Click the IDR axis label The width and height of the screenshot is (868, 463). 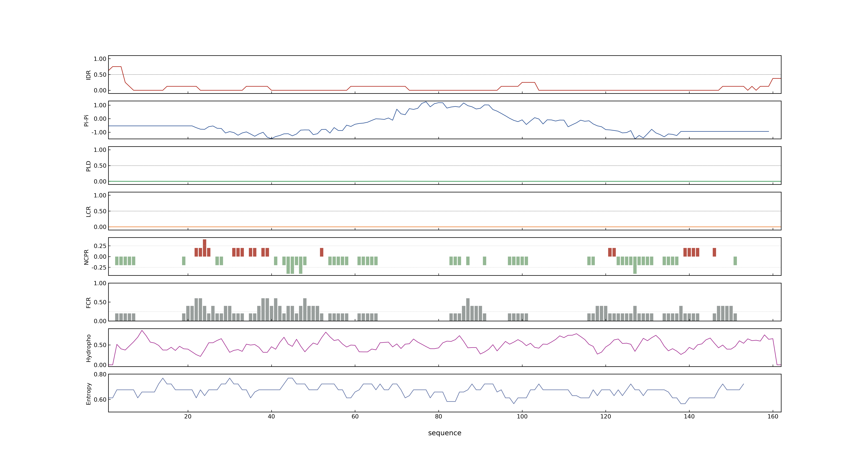pos(88,75)
